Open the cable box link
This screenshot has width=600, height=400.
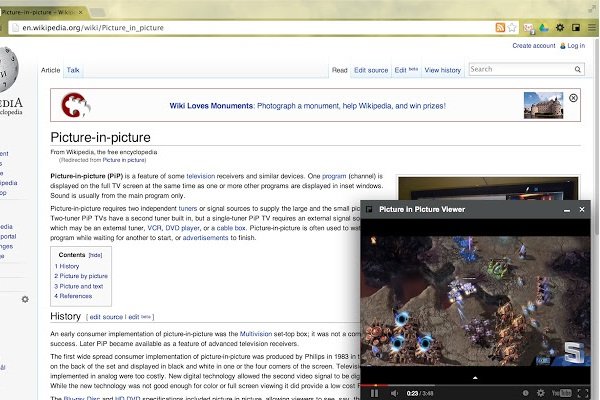point(231,228)
